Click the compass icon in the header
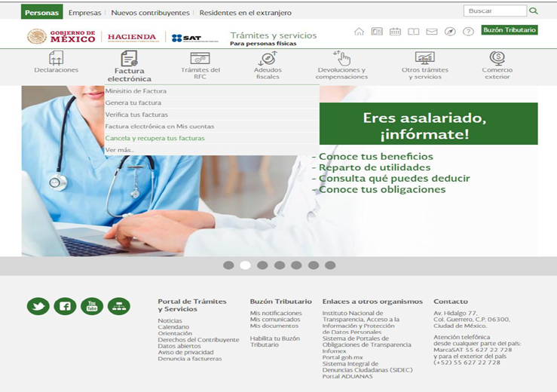Screen dimensions: 557x392 pyautogui.click(x=450, y=32)
